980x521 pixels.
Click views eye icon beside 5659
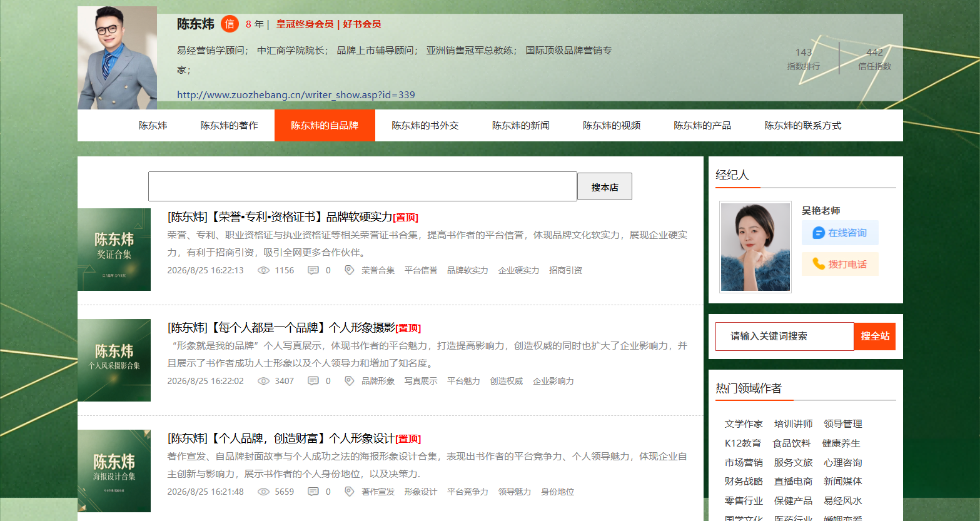(x=264, y=492)
